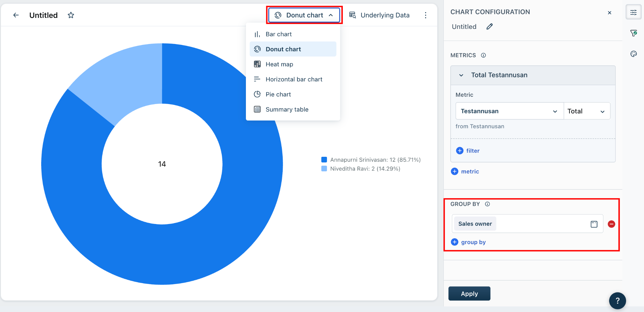
Task: Open the three-dot more options menu
Action: click(425, 15)
